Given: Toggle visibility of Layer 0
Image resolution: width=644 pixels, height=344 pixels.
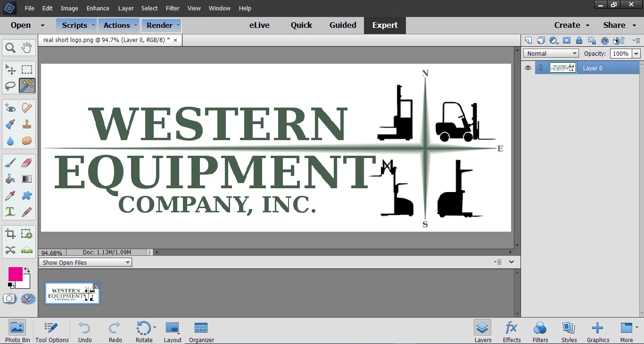Looking at the screenshot, I should pos(528,68).
